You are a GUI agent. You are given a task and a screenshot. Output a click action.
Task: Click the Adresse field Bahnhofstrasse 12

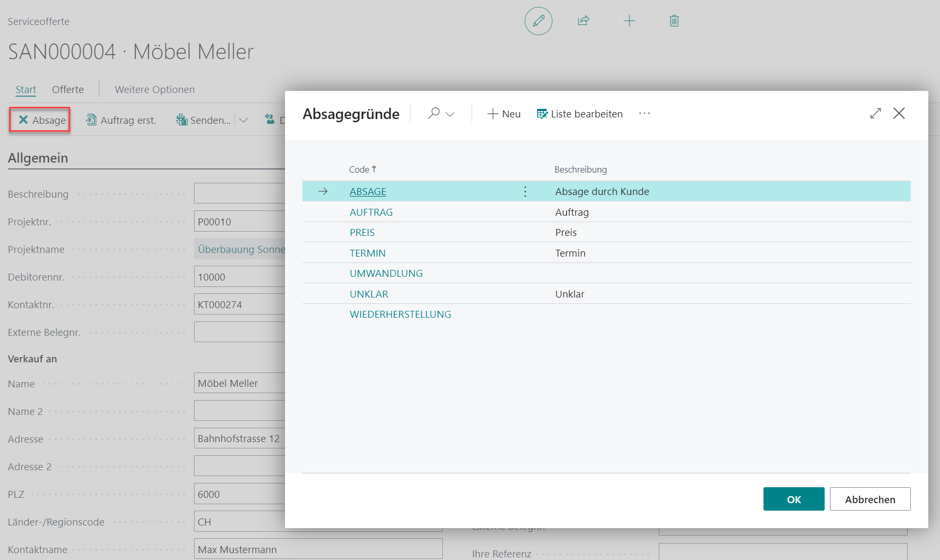tap(240, 438)
